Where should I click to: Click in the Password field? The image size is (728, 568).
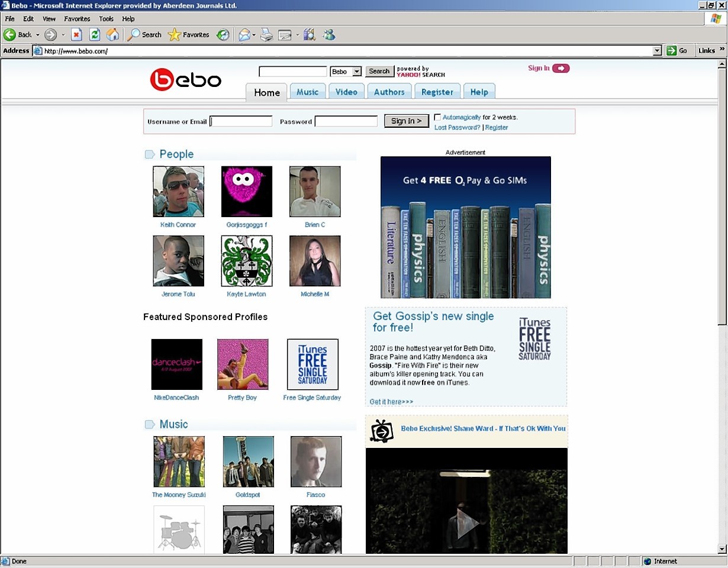coord(346,121)
